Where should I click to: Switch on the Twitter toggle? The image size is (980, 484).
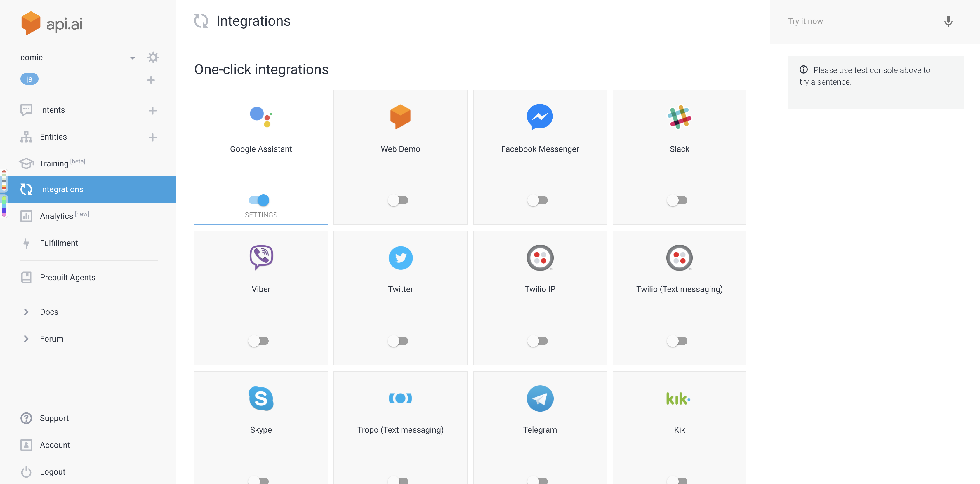(398, 341)
